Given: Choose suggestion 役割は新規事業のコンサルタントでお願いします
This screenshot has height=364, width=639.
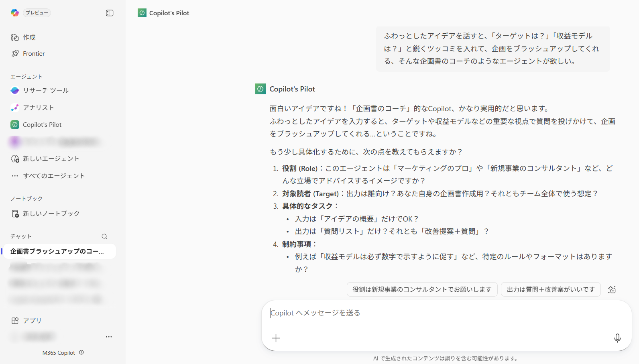Looking at the screenshot, I should tap(422, 289).
